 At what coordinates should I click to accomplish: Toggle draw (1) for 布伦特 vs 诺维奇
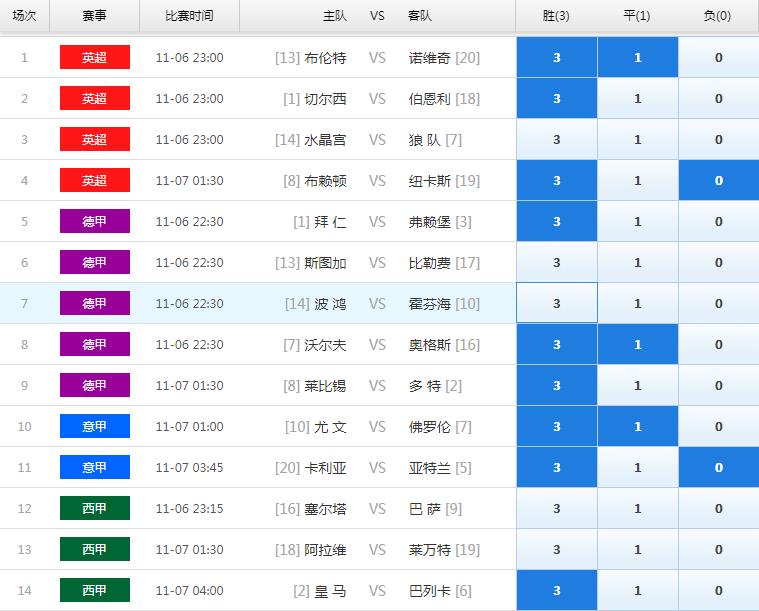tap(638, 58)
